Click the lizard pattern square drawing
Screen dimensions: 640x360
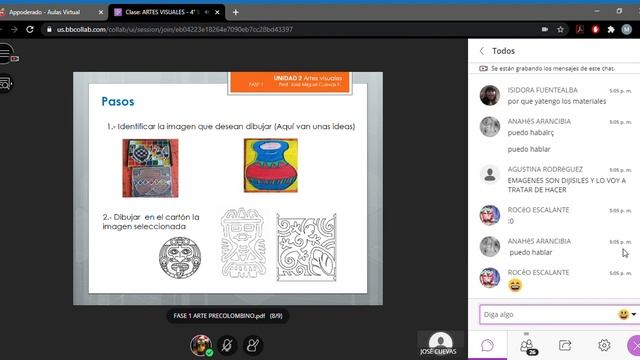(307, 247)
